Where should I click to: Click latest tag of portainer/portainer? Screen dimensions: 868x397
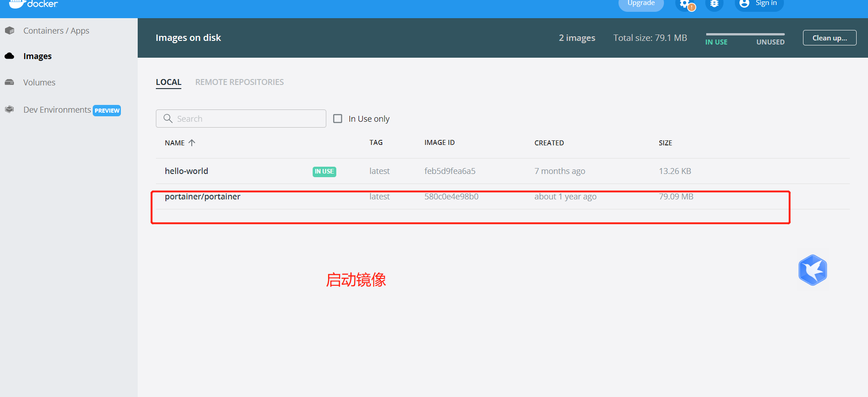379,197
